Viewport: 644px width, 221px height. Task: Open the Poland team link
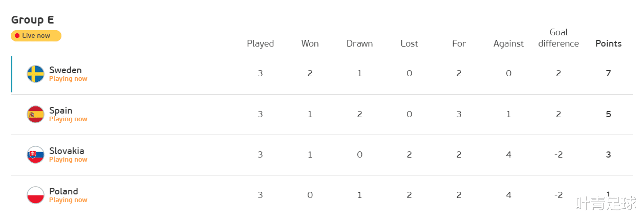coord(63,191)
